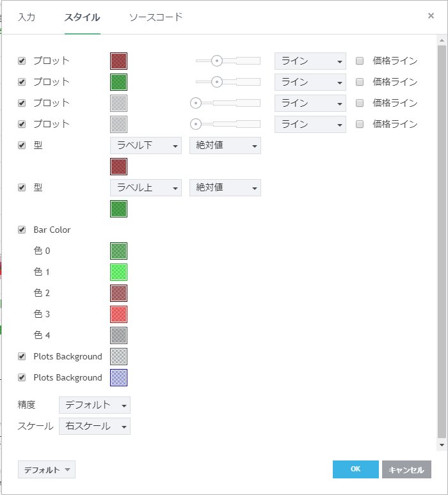The height and width of the screenshot is (495, 448).
Task: Click the first plot line width slider
Action: (x=228, y=61)
